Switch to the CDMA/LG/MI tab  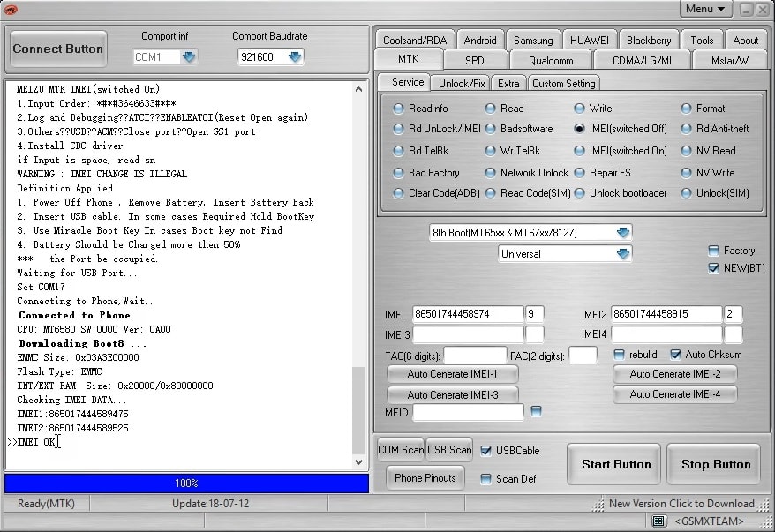point(642,60)
